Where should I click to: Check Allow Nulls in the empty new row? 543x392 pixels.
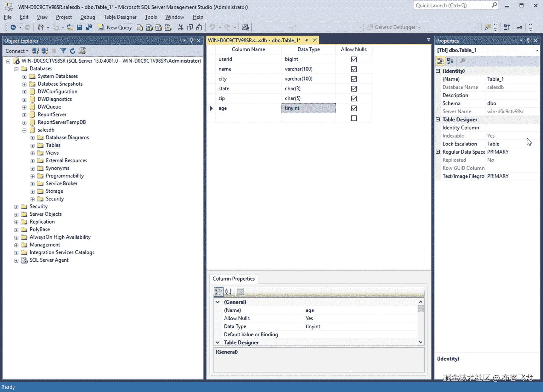pyautogui.click(x=354, y=118)
